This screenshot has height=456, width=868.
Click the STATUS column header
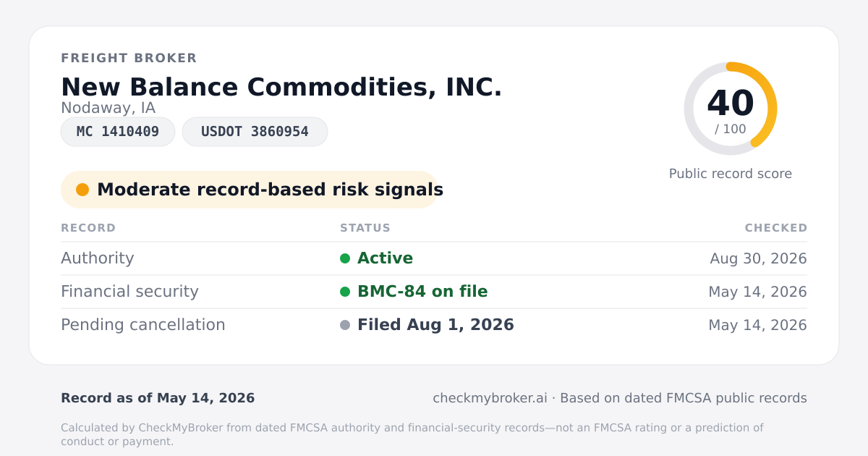pyautogui.click(x=365, y=228)
